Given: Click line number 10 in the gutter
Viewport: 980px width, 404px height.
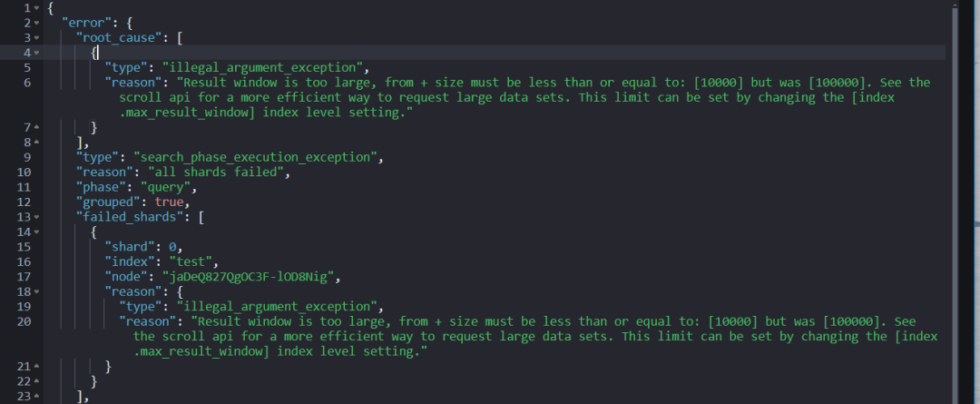Looking at the screenshot, I should 24,172.
